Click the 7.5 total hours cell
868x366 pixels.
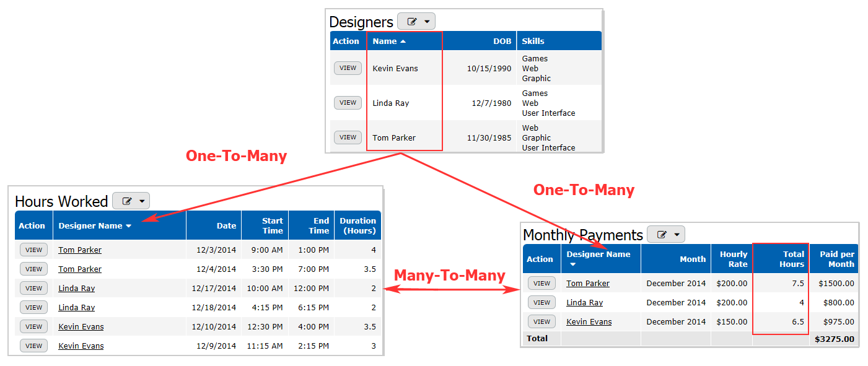click(798, 283)
